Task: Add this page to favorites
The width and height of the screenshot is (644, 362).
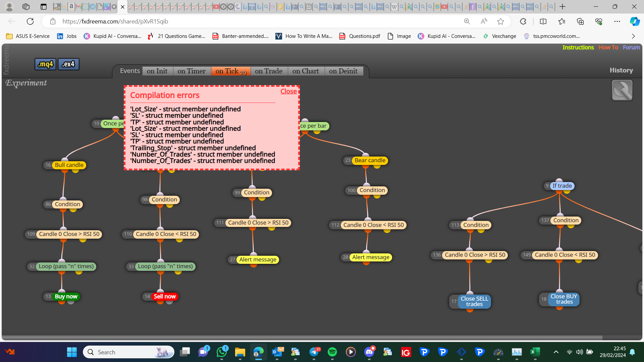Action: coord(500,21)
